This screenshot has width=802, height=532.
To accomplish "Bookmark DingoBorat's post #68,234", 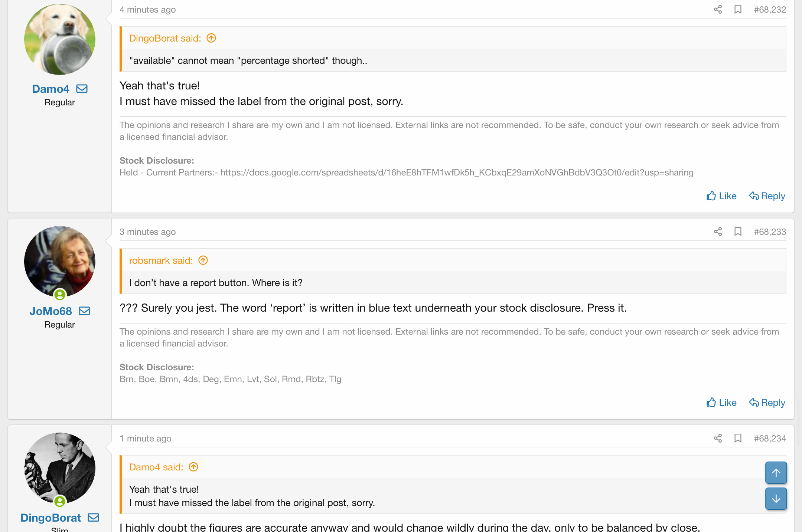I will click(738, 438).
